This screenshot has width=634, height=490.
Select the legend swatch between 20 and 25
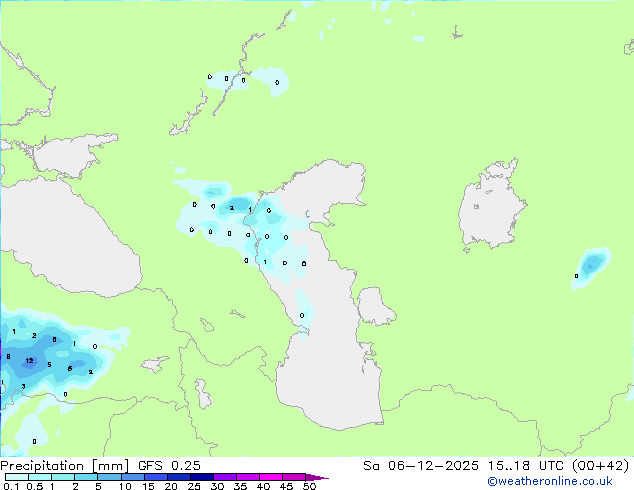coord(179,477)
